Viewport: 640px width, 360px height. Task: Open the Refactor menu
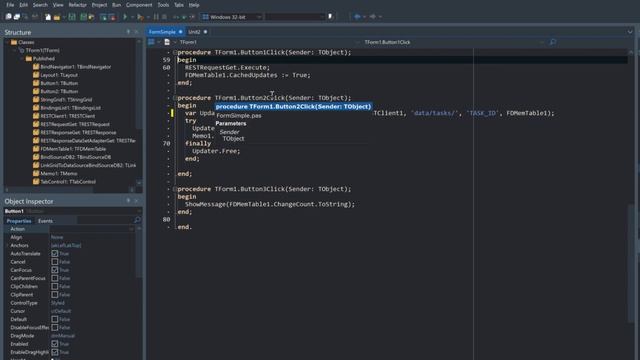(x=78, y=5)
